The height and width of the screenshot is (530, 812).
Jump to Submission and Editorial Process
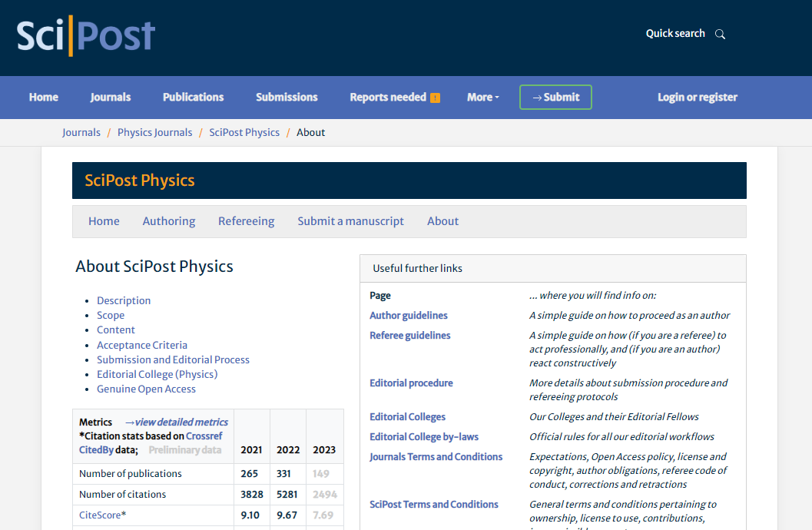(173, 359)
